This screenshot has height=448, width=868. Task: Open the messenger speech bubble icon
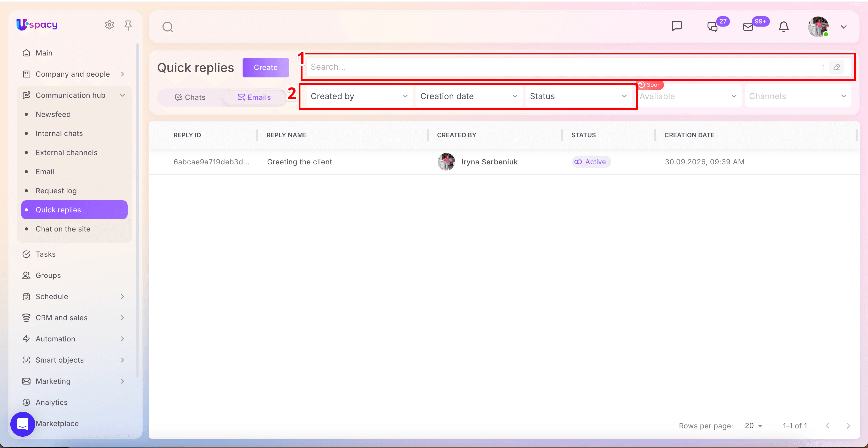click(677, 26)
